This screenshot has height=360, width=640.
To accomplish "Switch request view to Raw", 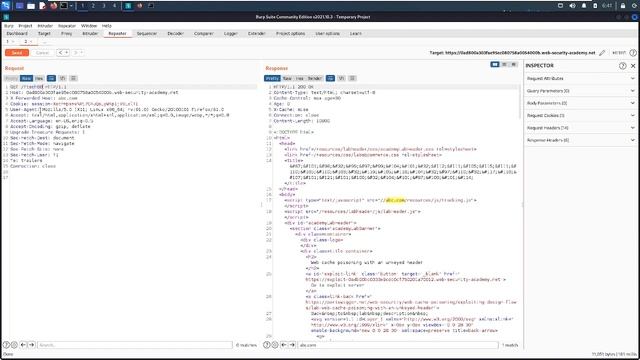I will 26,78.
